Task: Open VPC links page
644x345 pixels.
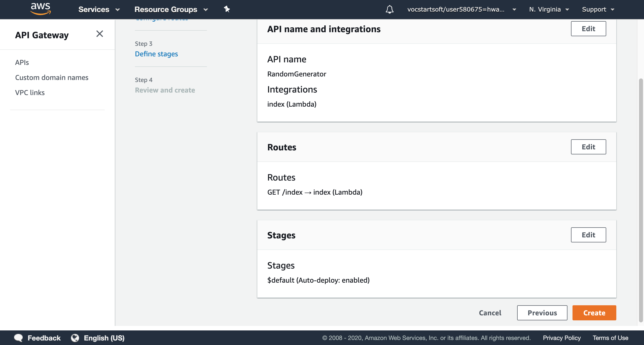Action: [x=30, y=93]
